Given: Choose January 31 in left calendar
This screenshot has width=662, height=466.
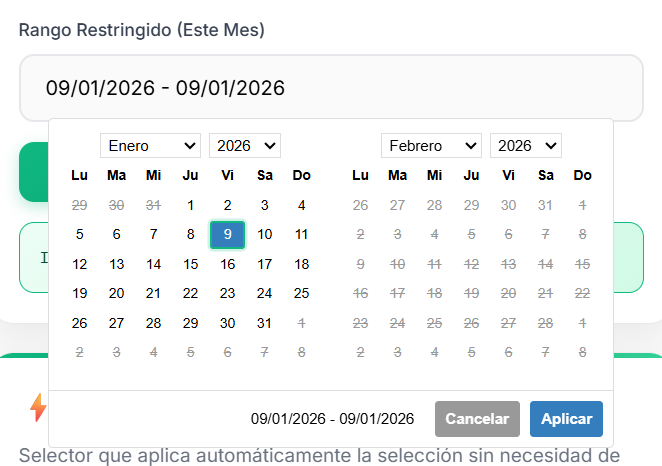Looking at the screenshot, I should coord(264,323).
